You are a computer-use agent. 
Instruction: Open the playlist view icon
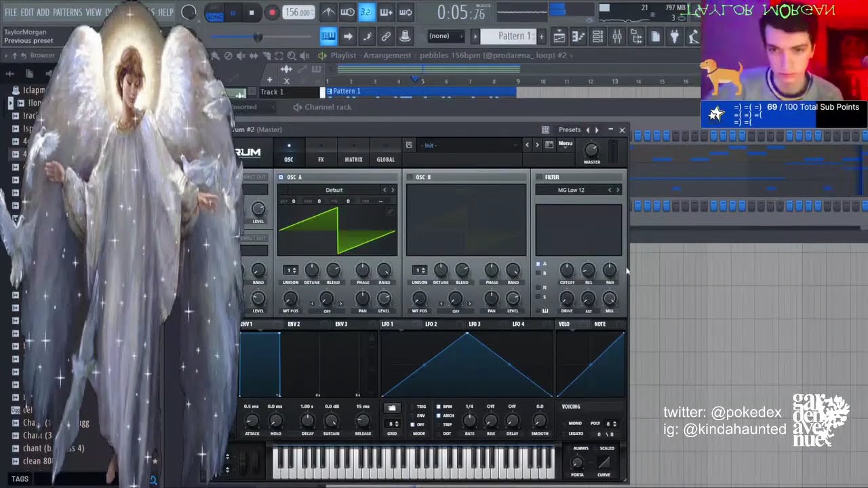coord(559,37)
